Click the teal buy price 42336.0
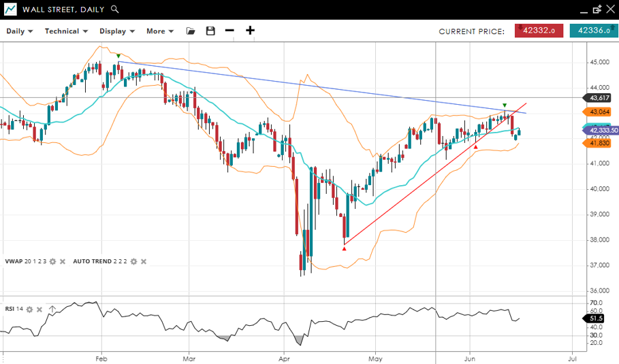Image resolution: width=619 pixels, height=364 pixels. [x=592, y=31]
